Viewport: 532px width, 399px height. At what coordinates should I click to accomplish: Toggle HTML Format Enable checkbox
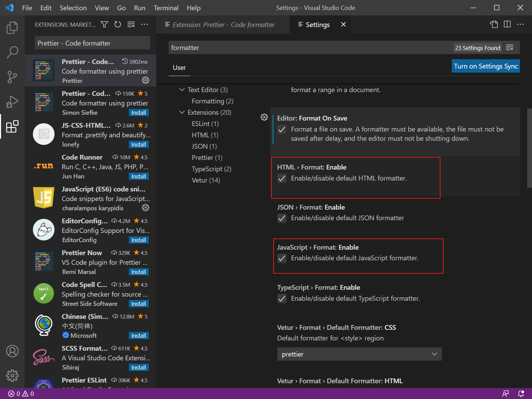pos(282,178)
